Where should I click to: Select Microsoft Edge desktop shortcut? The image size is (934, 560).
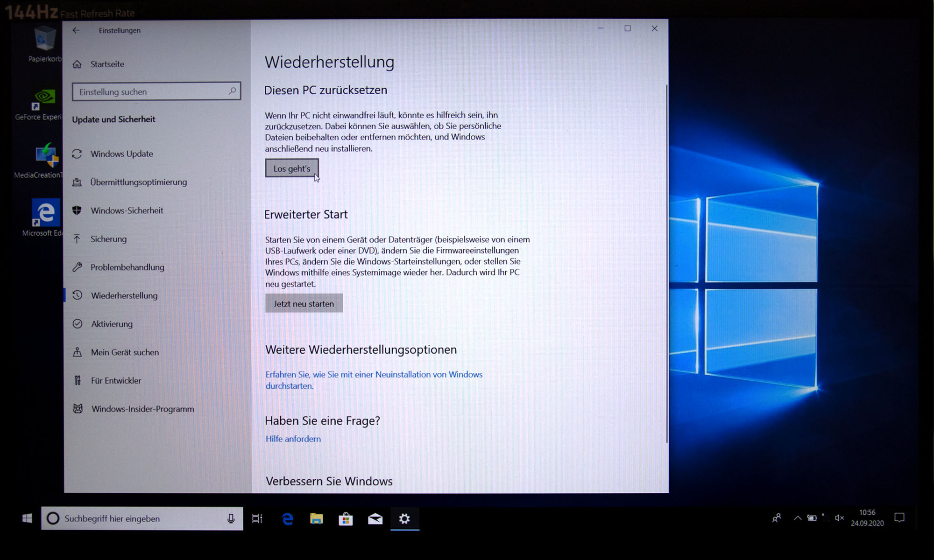click(x=43, y=217)
